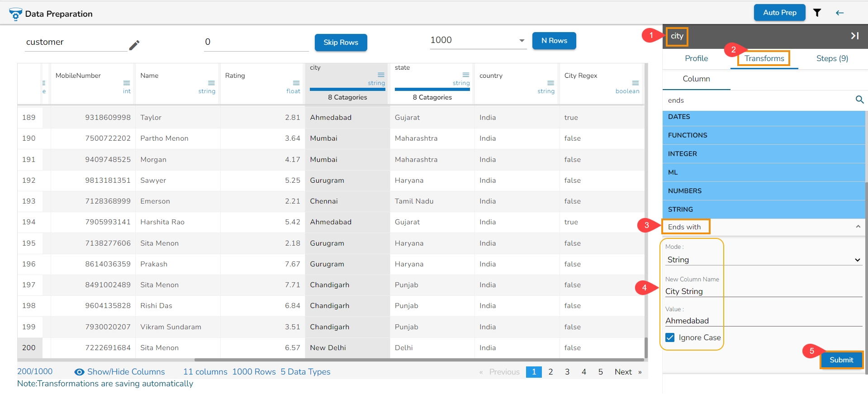Click the horizontal table scrollbar
The width and height of the screenshot is (868, 394).
pos(418,360)
